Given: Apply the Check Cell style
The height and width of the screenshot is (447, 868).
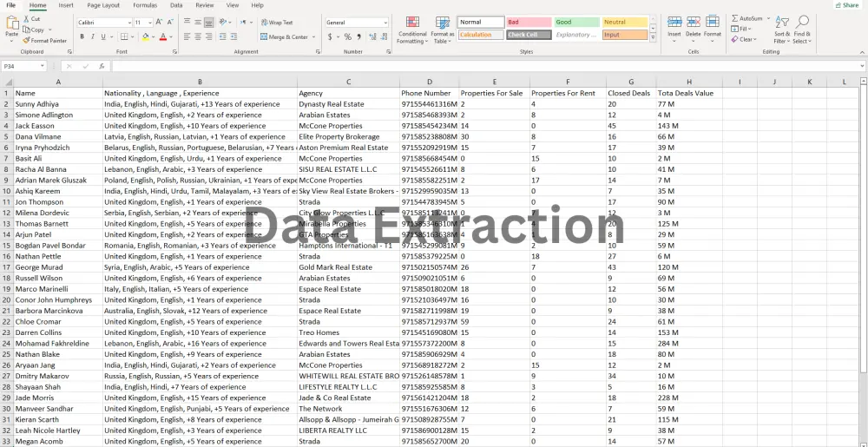Looking at the screenshot, I should click(x=529, y=35).
